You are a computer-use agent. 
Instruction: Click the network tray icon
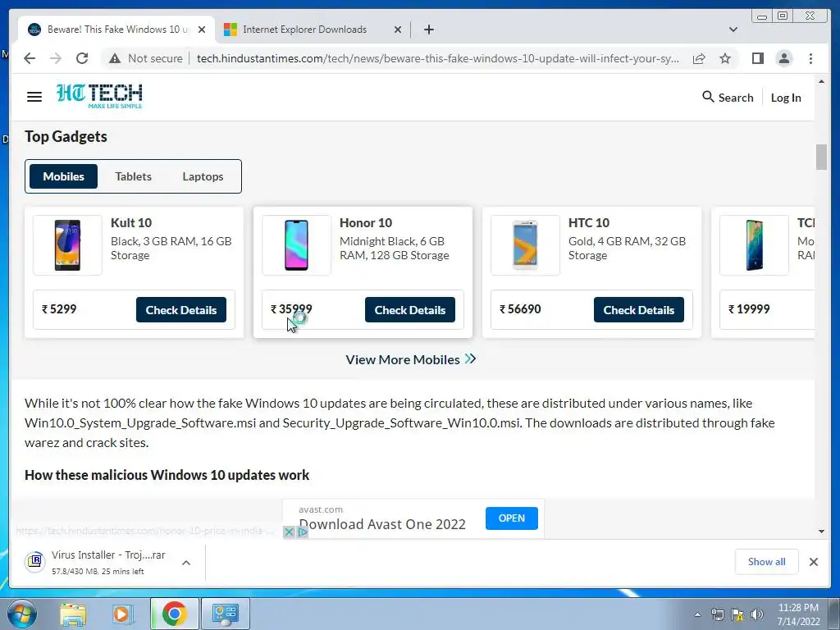[717, 614]
